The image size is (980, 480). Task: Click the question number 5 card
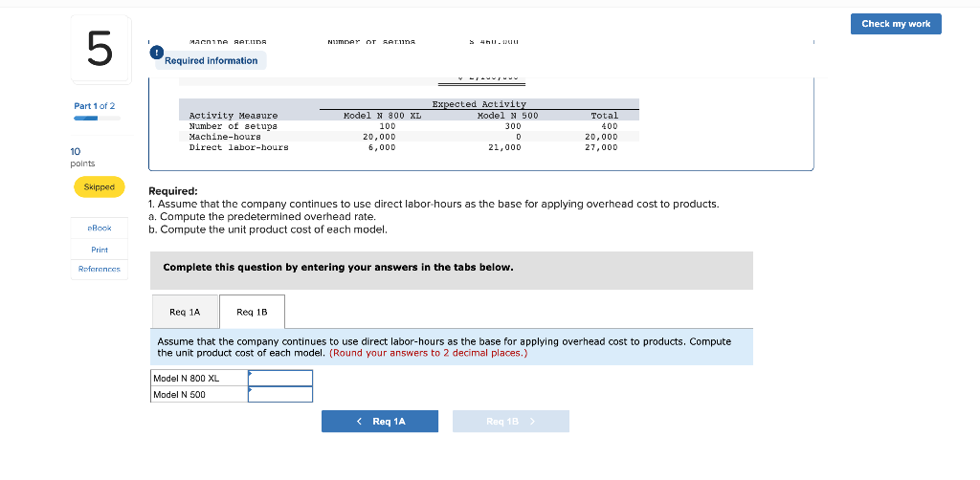tap(100, 50)
